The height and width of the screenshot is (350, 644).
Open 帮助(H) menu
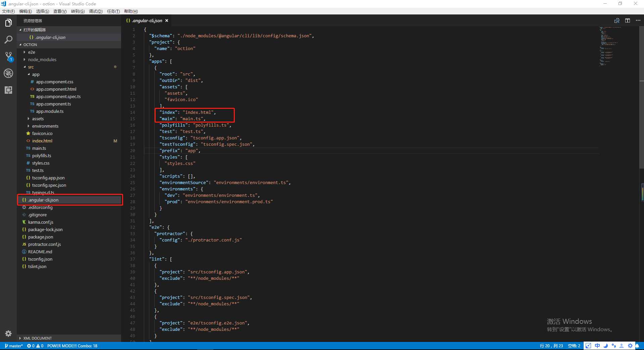[x=131, y=11]
